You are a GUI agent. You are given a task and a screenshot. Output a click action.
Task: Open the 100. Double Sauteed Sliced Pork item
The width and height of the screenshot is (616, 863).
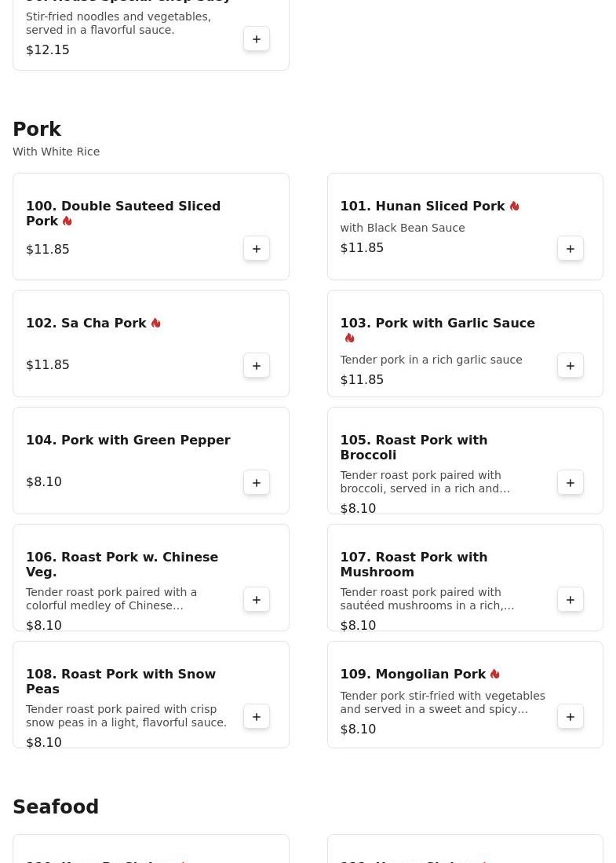(x=123, y=214)
